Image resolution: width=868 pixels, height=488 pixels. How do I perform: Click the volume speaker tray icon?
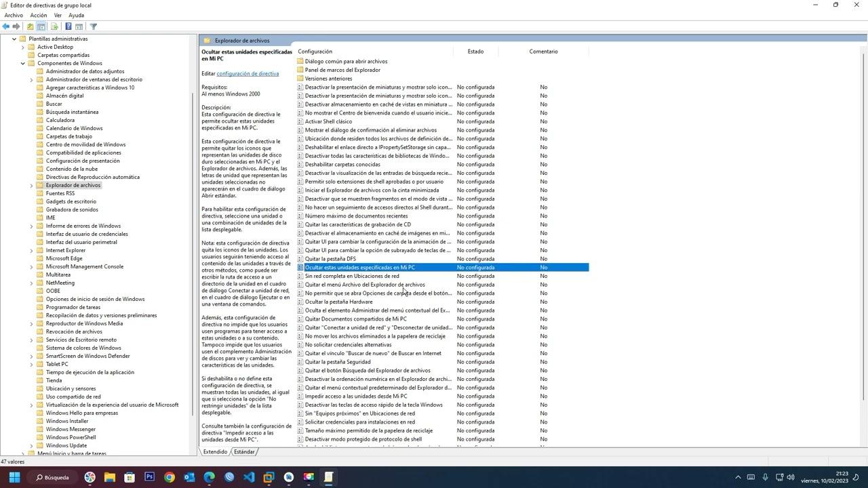791,477
